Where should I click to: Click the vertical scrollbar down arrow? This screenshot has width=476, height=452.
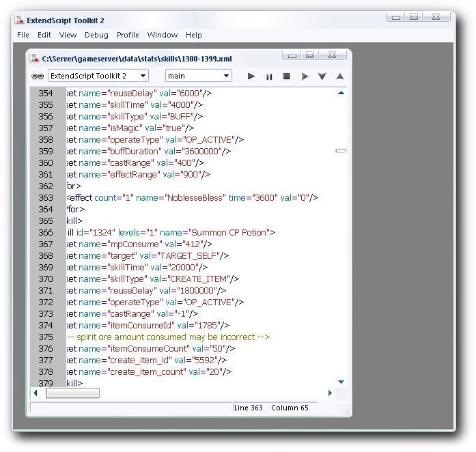(341, 382)
